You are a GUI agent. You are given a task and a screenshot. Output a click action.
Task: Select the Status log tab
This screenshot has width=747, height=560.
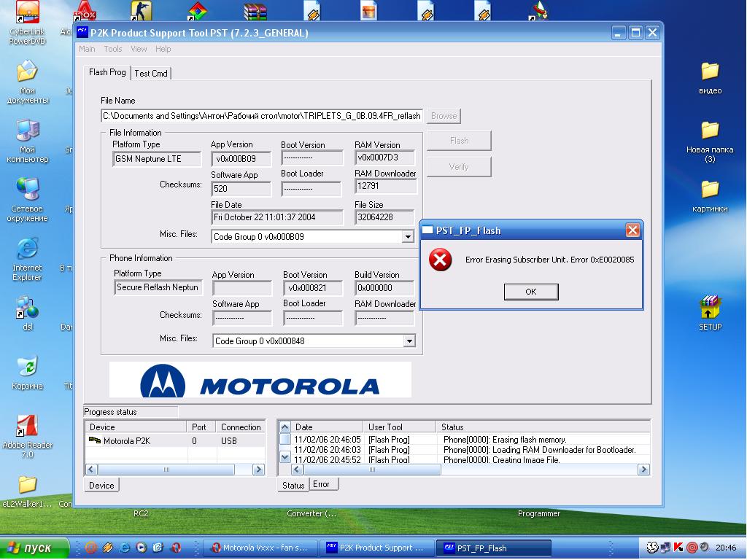coord(293,485)
